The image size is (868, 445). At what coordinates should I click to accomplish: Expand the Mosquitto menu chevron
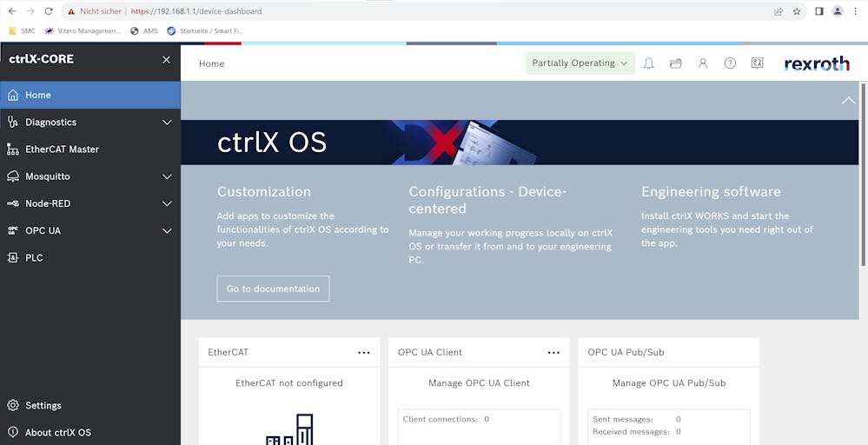coord(167,176)
